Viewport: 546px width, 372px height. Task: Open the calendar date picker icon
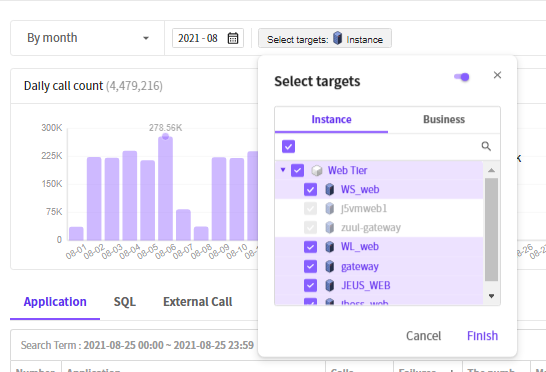point(233,38)
